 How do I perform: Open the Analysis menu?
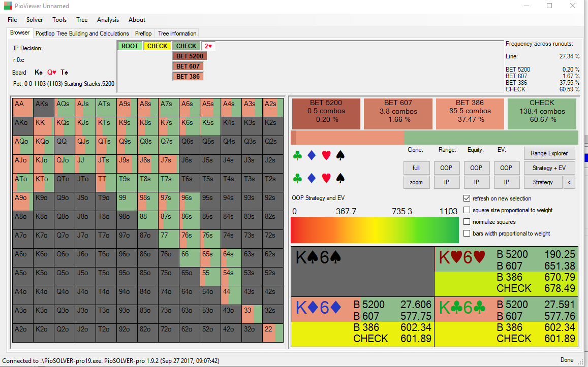(x=108, y=20)
